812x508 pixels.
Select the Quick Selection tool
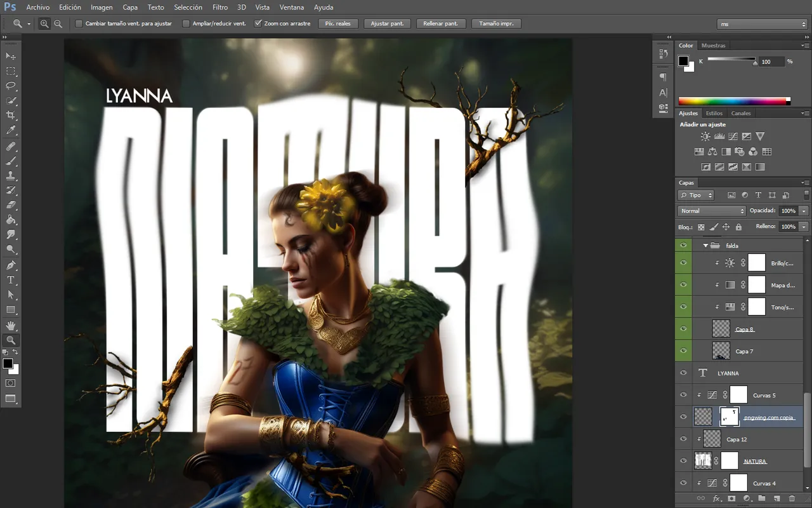pos(11,100)
